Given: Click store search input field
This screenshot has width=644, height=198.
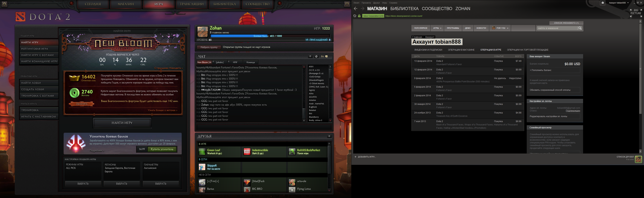Looking at the screenshot, I should 557,28.
